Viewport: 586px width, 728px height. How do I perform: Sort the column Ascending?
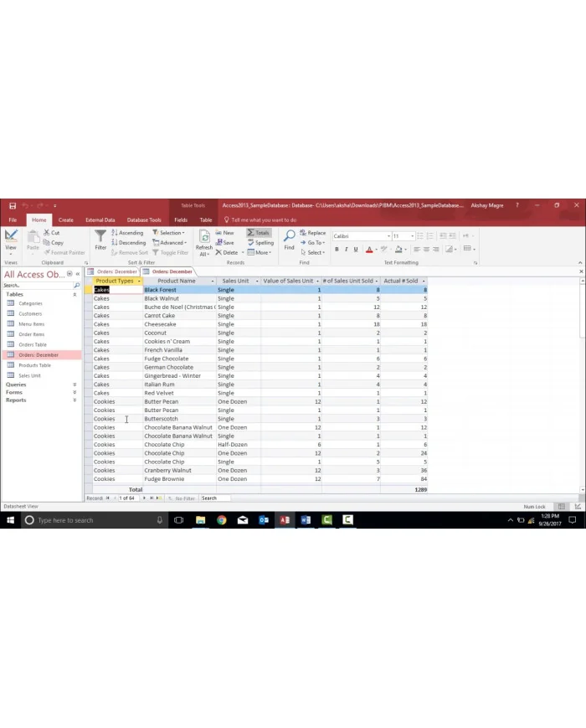127,233
